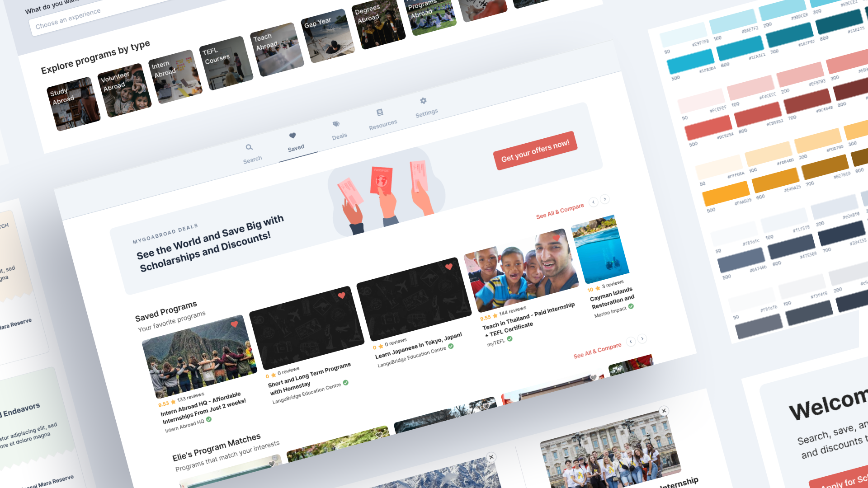Pick the red 500 swatch #DC625A
The image size is (868, 488).
708,127
